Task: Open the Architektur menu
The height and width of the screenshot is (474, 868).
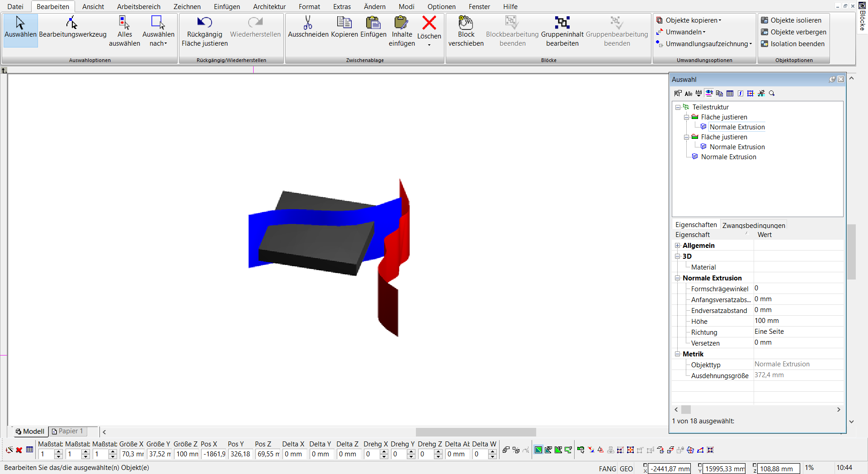Action: (269, 7)
